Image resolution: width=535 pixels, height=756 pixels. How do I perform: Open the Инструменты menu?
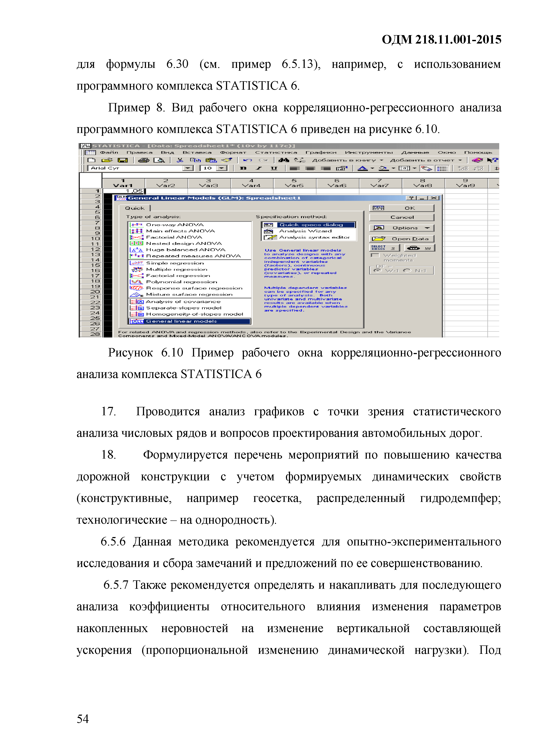click(369, 152)
